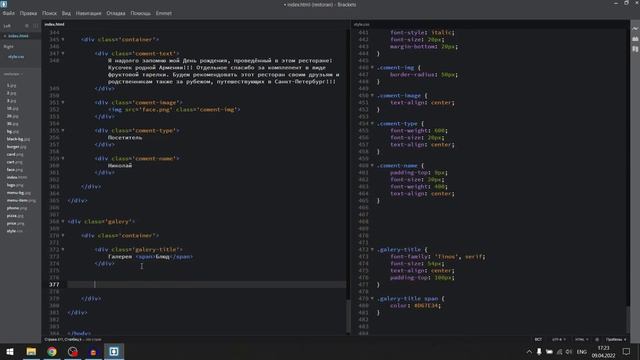The width and height of the screenshot is (640, 360).
Task: Collapse .coment-type CSS rule fold
Action: click(x=372, y=123)
